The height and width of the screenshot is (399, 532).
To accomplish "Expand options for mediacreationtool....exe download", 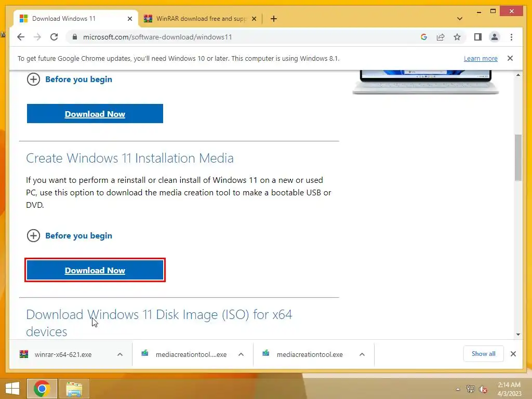I will point(241,354).
